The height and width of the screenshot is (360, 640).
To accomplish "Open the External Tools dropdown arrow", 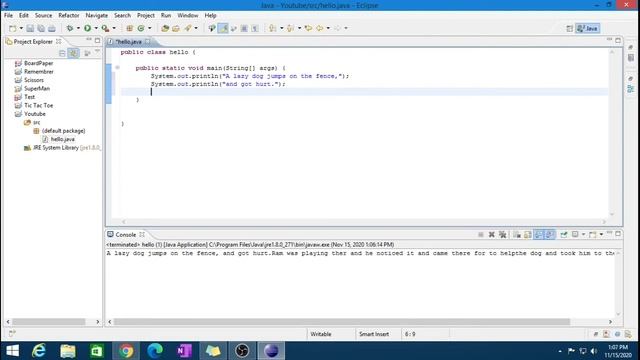I will [114, 28].
